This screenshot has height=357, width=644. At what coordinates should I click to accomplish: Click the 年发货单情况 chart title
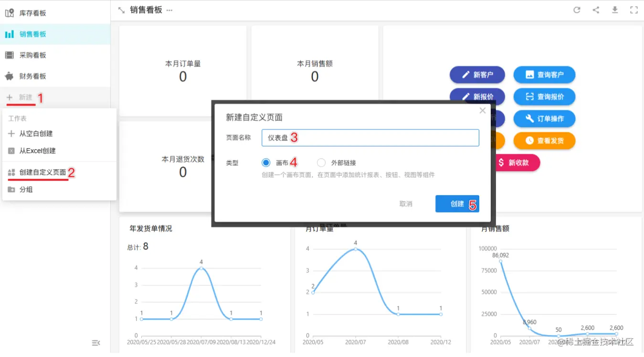pos(151,229)
